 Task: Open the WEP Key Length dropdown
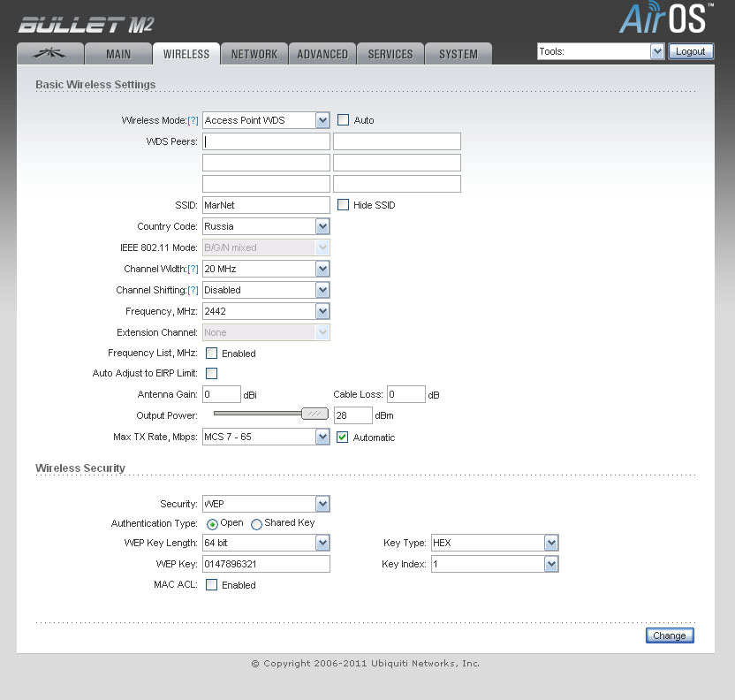(266, 543)
